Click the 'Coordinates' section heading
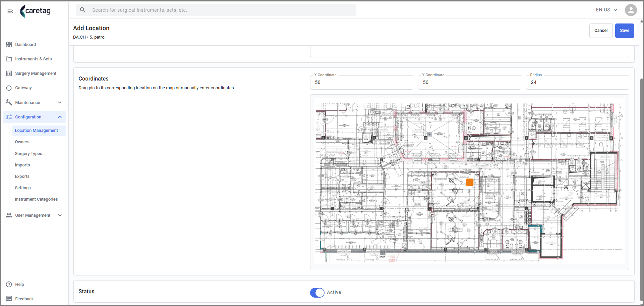Screen dimensions: 644x306 (x=94, y=79)
